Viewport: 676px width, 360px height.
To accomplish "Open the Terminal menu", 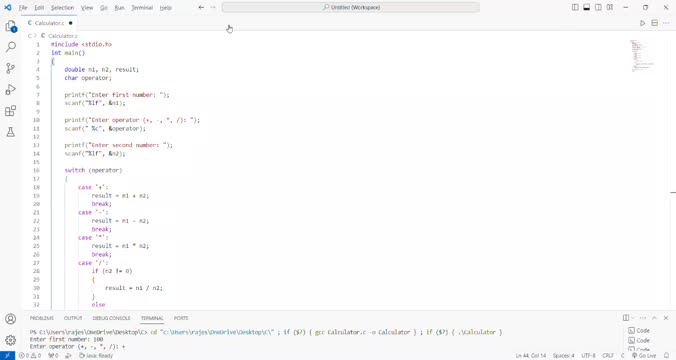I will coord(142,8).
